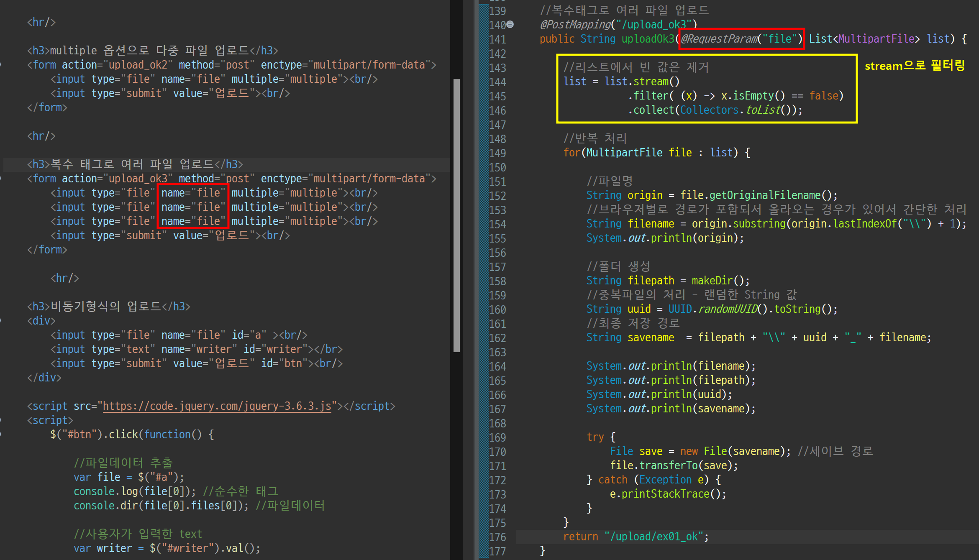979x560 pixels.
Task: Click the first red-boxed name="file" attribute
Action: 192,193
